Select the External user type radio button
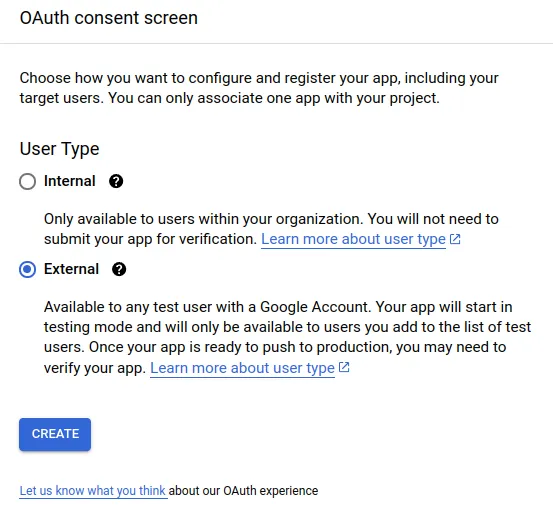 (x=28, y=270)
